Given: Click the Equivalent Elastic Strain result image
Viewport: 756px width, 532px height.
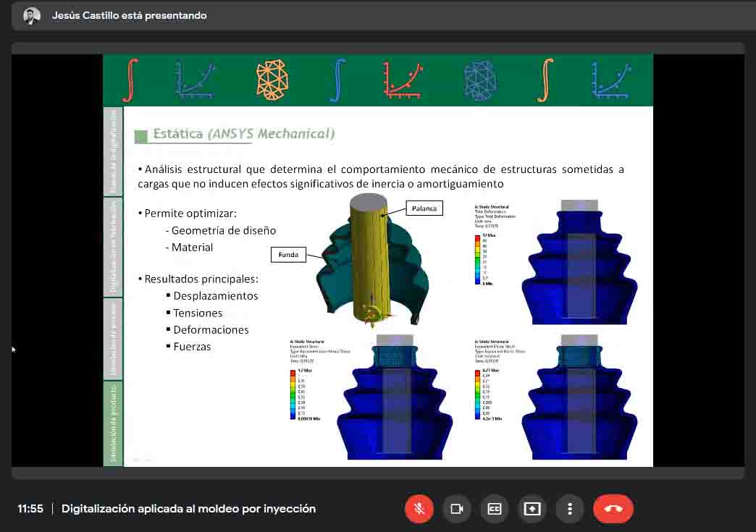Looking at the screenshot, I should click(579, 397).
